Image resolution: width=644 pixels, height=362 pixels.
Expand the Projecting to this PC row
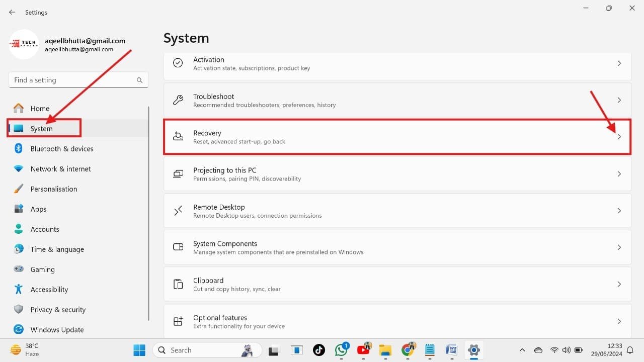(619, 174)
